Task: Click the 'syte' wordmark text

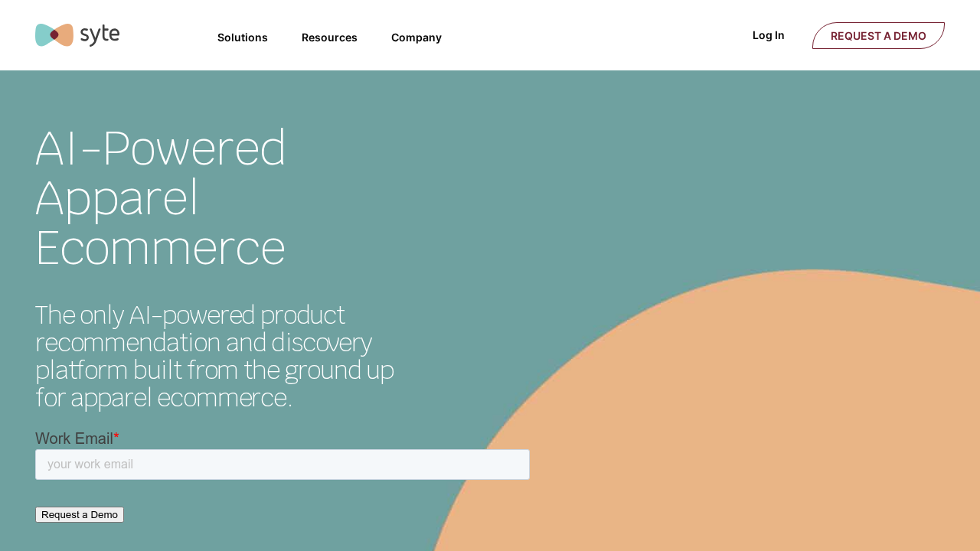Action: coord(100,35)
